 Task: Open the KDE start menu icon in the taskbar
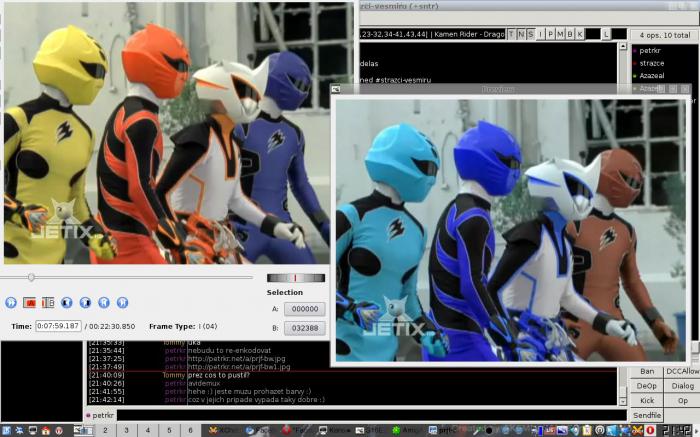pos(7,431)
